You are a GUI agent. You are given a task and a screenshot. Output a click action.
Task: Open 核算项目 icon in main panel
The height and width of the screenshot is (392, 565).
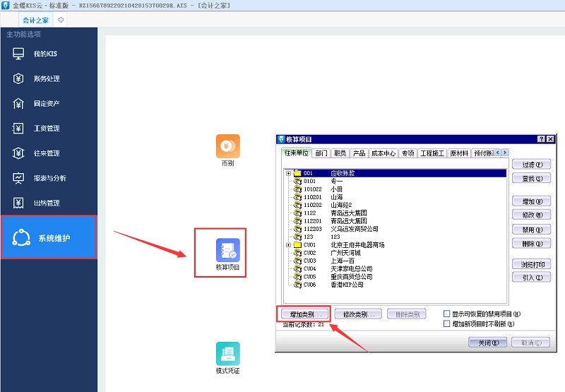227,250
